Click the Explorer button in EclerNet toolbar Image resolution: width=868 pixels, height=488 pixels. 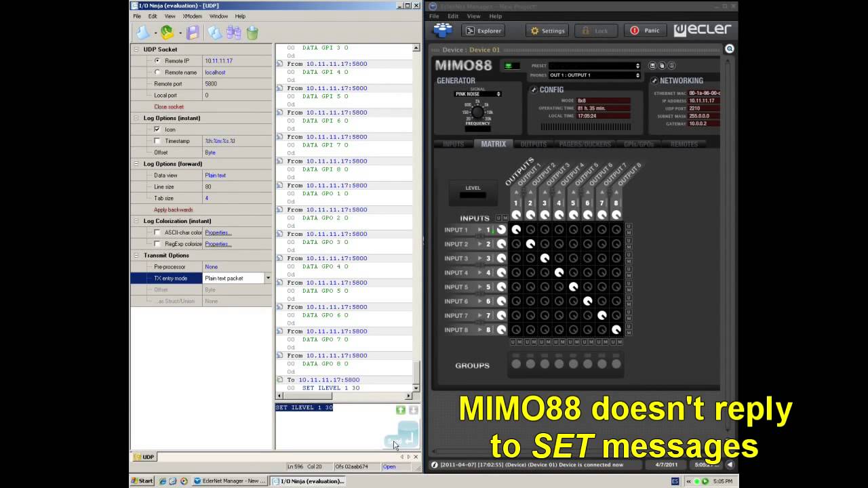coord(483,30)
